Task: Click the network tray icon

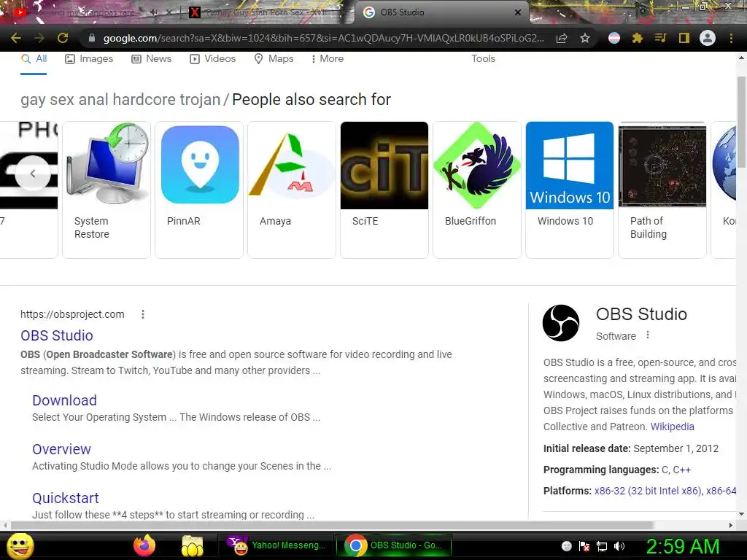Action: tap(602, 546)
